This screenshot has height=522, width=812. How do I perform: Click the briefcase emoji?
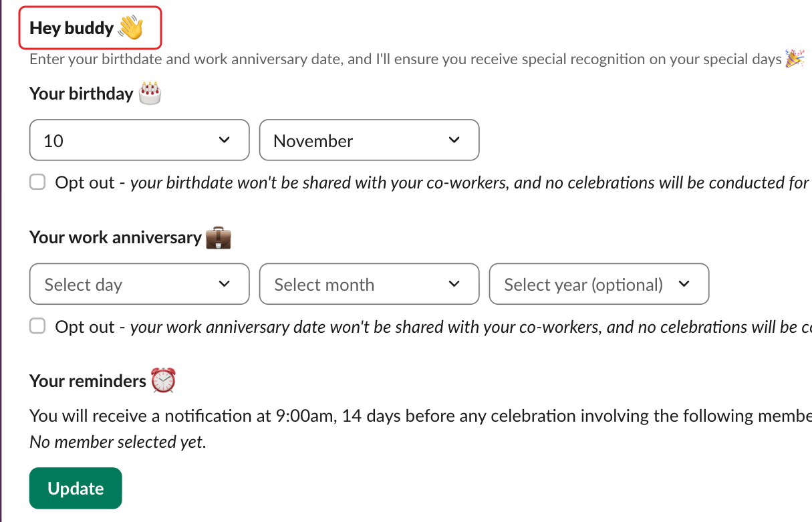coord(218,237)
